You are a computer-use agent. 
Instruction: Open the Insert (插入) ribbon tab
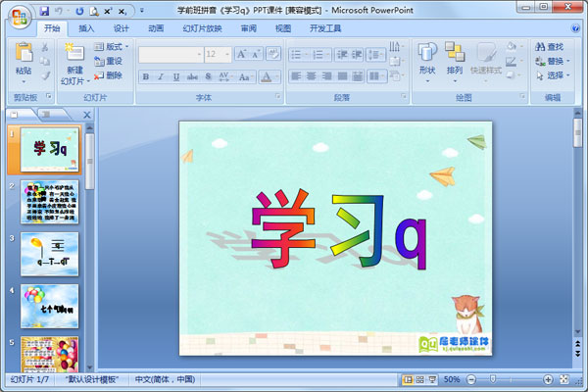[86, 28]
